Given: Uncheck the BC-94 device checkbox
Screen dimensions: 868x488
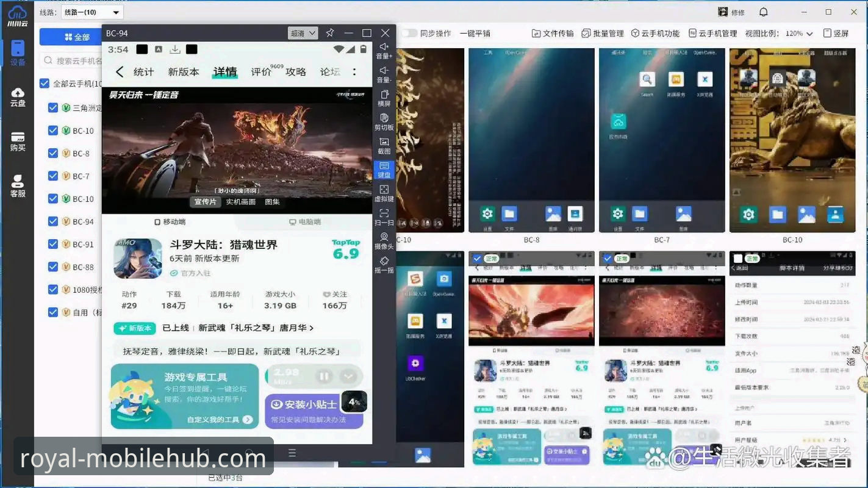Looking at the screenshot, I should coord(53,221).
